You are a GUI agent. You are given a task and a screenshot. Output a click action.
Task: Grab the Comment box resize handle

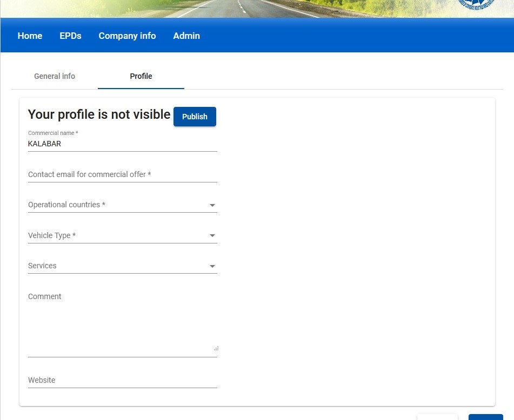[x=216, y=348]
